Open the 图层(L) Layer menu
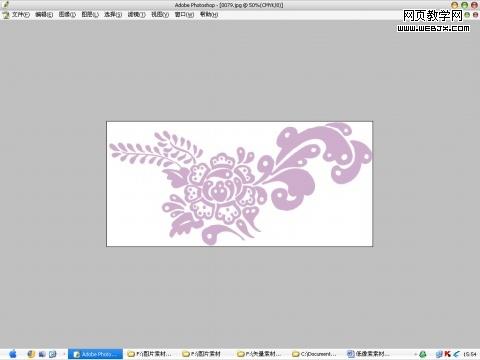The width and height of the screenshot is (480, 360). pos(90,15)
